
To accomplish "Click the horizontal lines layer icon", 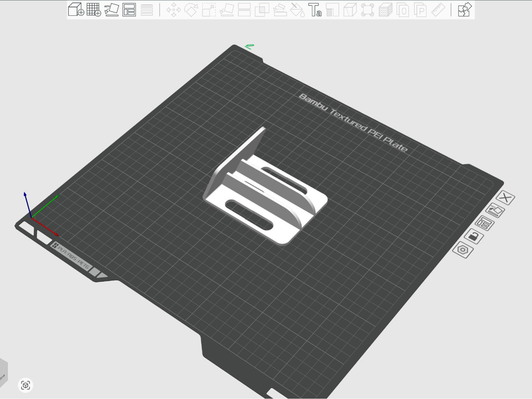I will (x=147, y=10).
